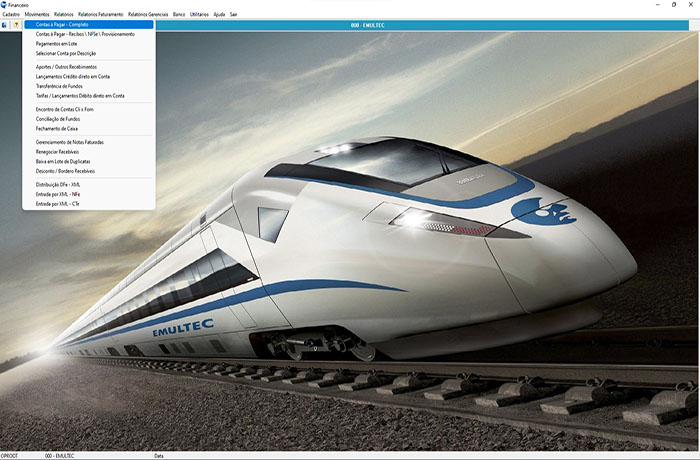Open the Cadastro menu

[11, 15]
